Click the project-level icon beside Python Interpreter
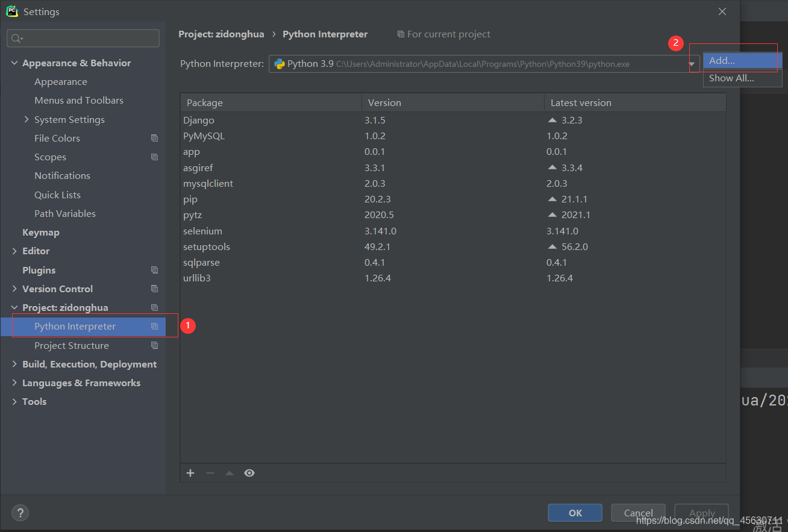Viewport: 788px width, 532px height. point(154,326)
